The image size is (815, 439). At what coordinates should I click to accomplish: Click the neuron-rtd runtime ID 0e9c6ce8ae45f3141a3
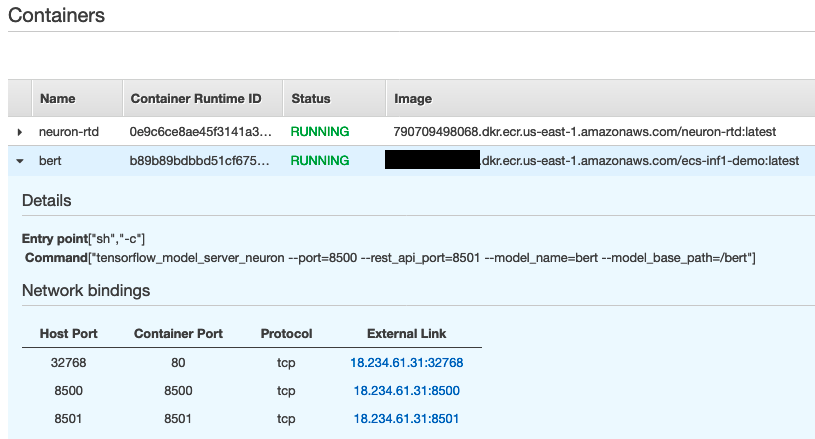(201, 132)
